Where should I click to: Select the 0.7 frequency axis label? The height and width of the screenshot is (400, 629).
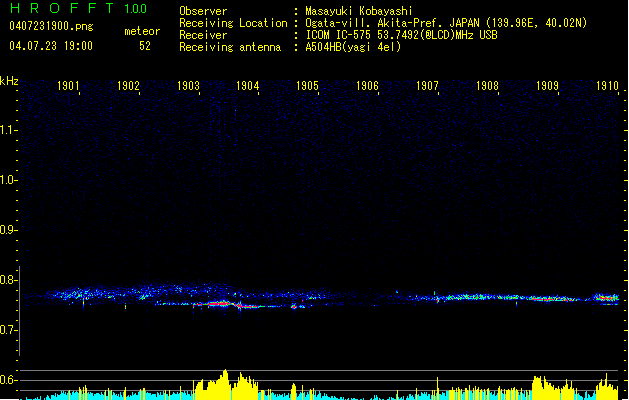pos(8,330)
